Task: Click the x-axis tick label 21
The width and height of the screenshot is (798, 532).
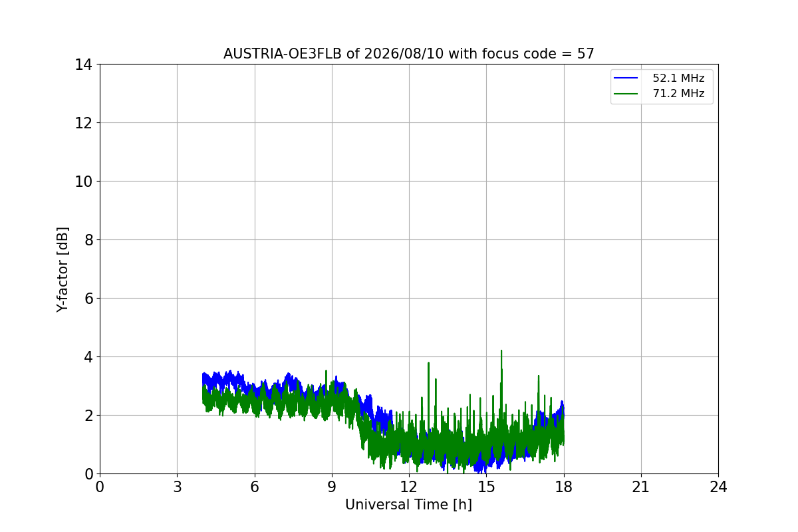Action: (x=641, y=487)
